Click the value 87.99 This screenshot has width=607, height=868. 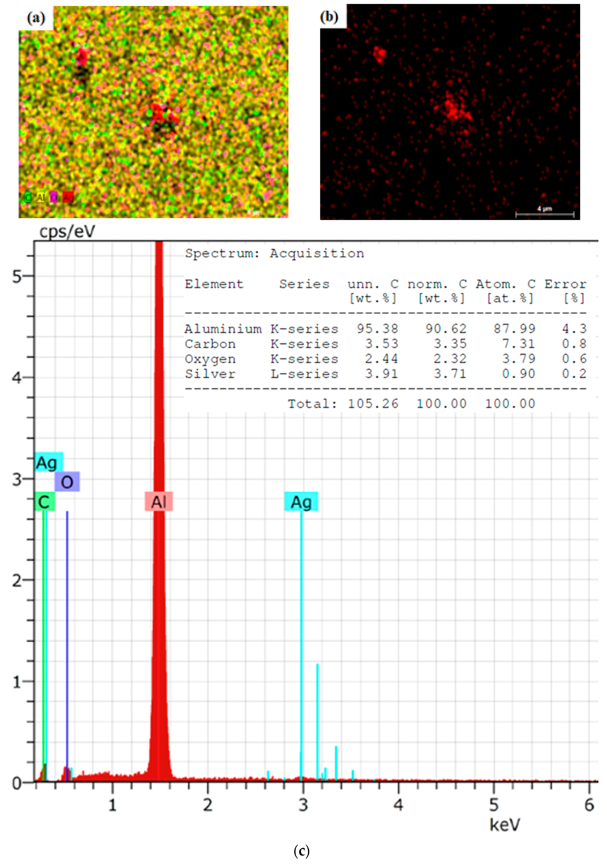pos(514,328)
